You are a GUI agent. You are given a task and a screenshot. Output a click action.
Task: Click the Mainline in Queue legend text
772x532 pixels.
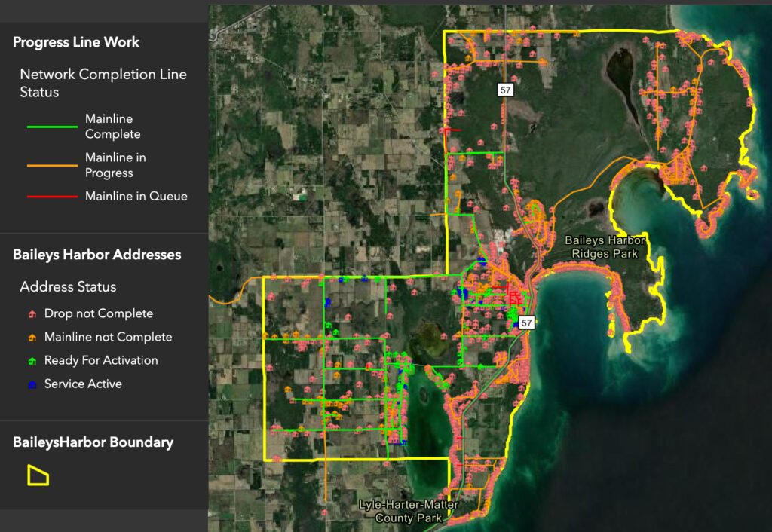(x=136, y=196)
